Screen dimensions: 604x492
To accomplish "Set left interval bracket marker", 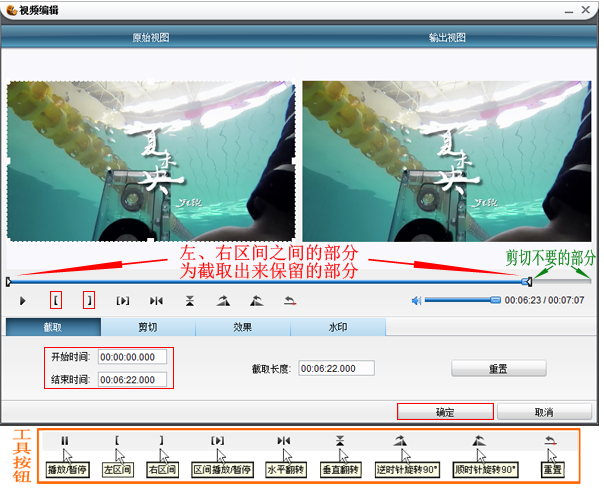I will (56, 301).
